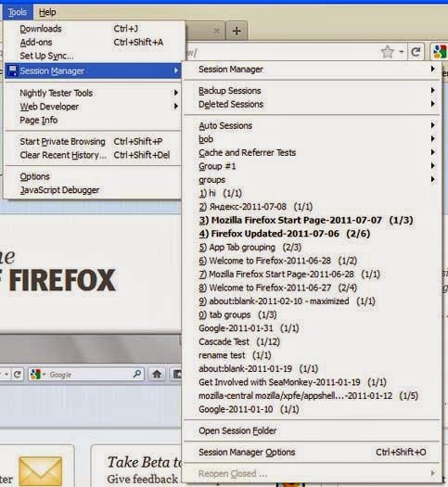
Task: Load Mozilla Firefox Start Page-2011-06-28 session
Action: [x=312, y=275]
